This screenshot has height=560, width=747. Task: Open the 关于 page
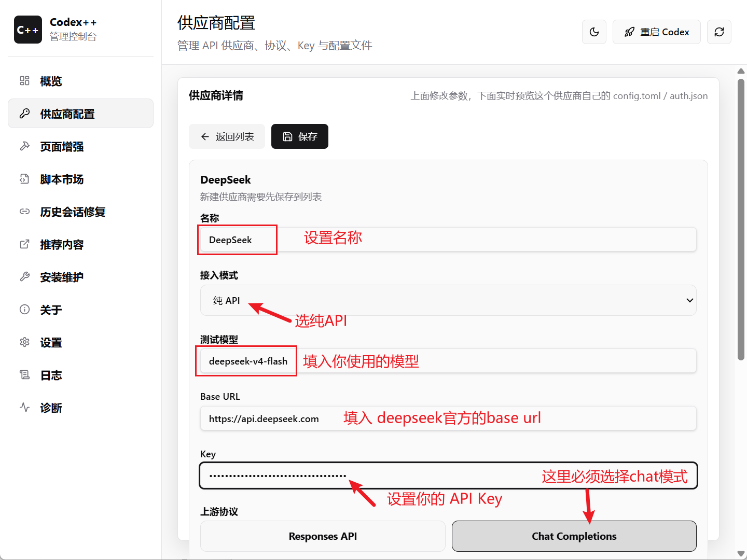click(80, 310)
